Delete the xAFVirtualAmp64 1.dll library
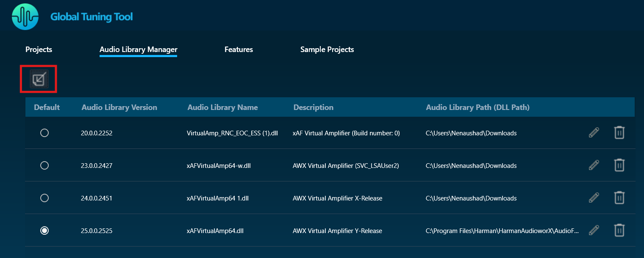Viewport: 644px width, 258px height. [x=619, y=198]
